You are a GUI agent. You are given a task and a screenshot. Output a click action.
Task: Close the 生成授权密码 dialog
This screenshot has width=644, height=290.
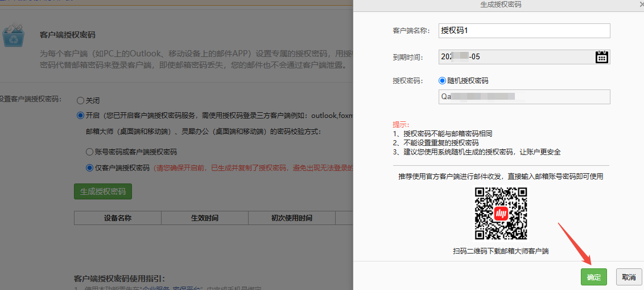pyautogui.click(x=641, y=5)
